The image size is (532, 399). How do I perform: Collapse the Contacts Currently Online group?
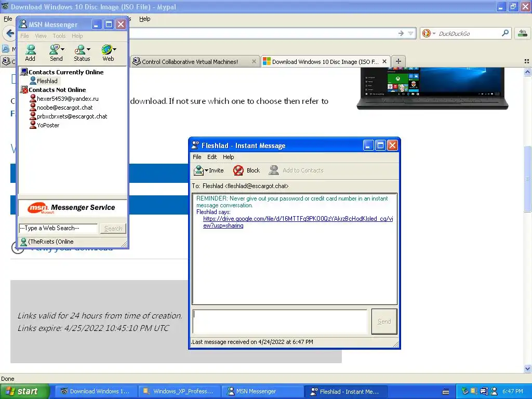[x=62, y=72]
